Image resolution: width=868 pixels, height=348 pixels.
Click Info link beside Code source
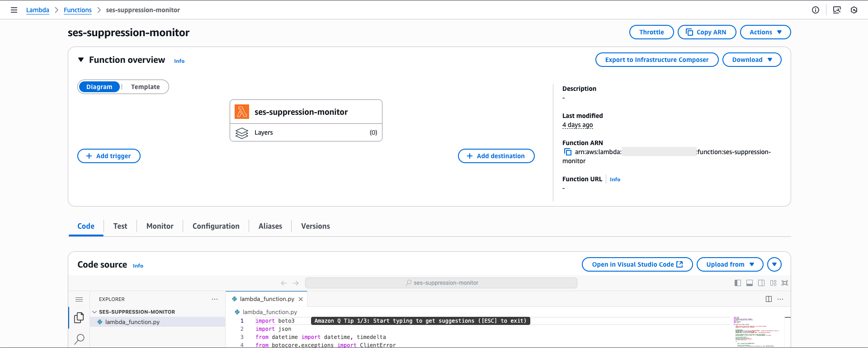point(138,266)
